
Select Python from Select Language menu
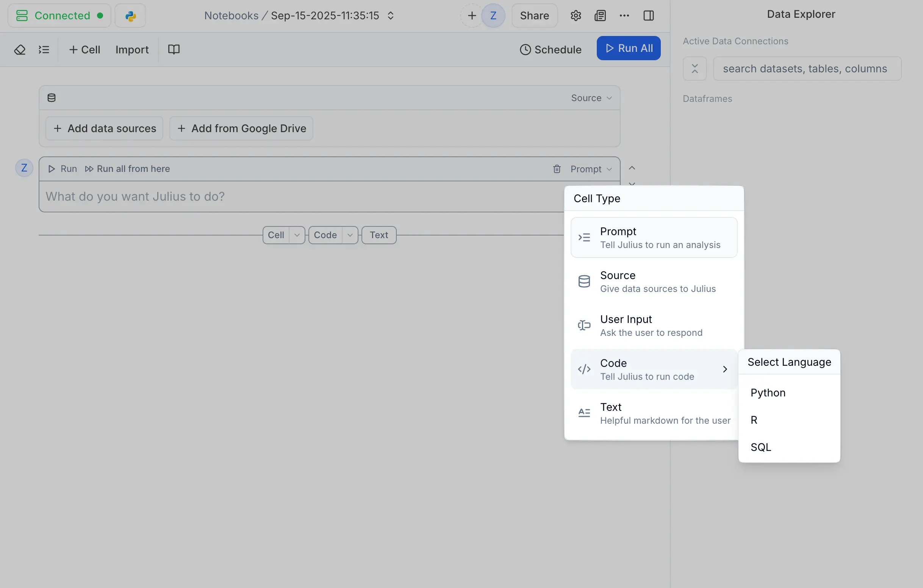point(768,393)
